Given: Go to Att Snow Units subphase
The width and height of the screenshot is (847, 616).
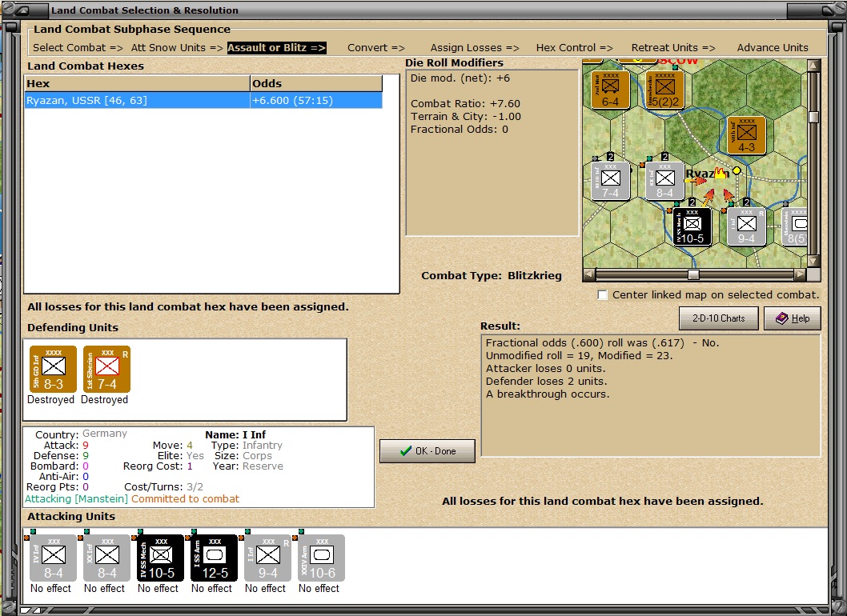Looking at the screenshot, I should (x=177, y=47).
